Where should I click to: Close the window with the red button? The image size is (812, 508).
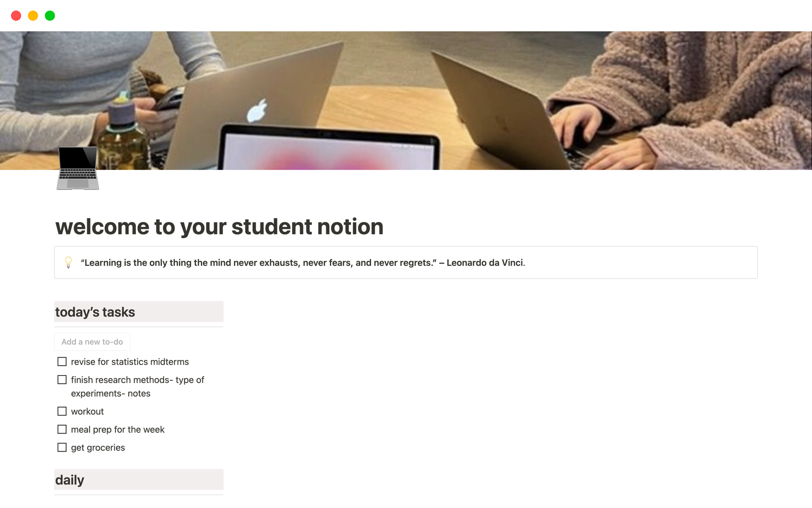tap(16, 16)
